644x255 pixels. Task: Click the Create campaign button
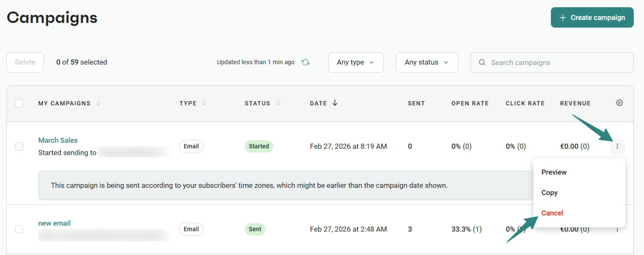click(x=592, y=17)
